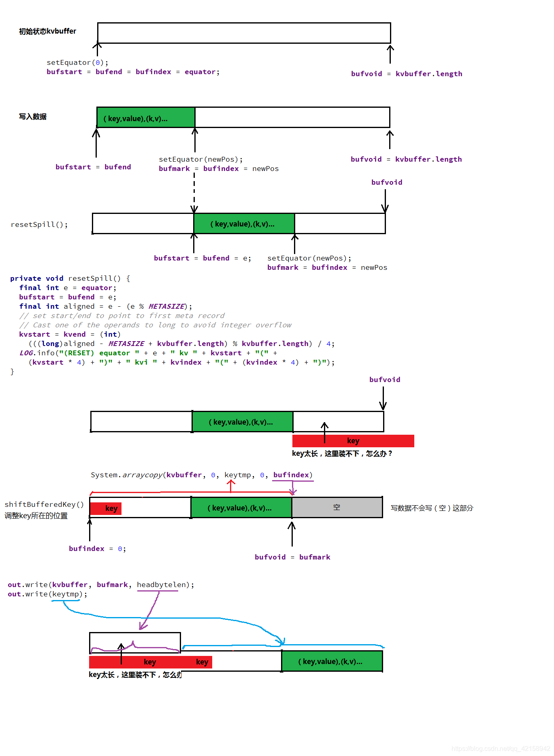Click the "(((long)aligned - METASIZE + kvbuffer.length)" line
Viewport: 554px width, 756px height.
(181, 344)
